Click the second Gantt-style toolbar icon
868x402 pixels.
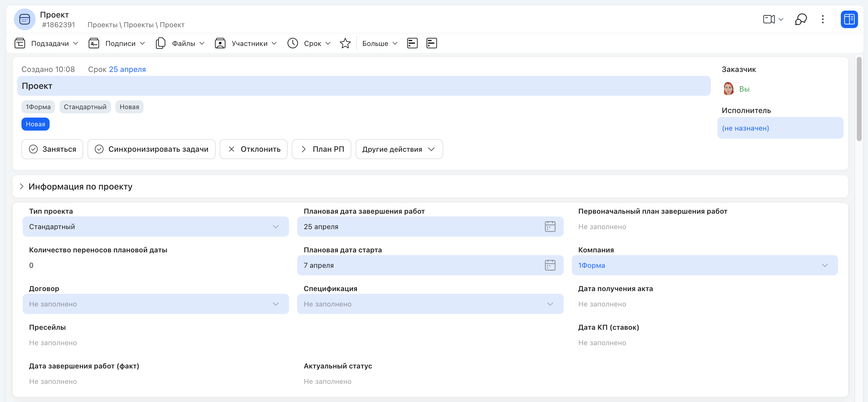pyautogui.click(x=431, y=43)
